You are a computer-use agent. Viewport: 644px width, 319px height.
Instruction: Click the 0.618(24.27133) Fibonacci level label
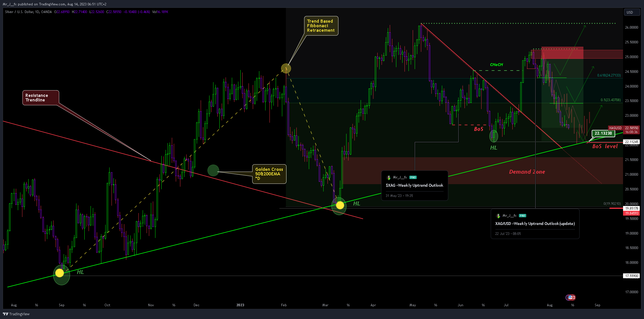(609, 75)
